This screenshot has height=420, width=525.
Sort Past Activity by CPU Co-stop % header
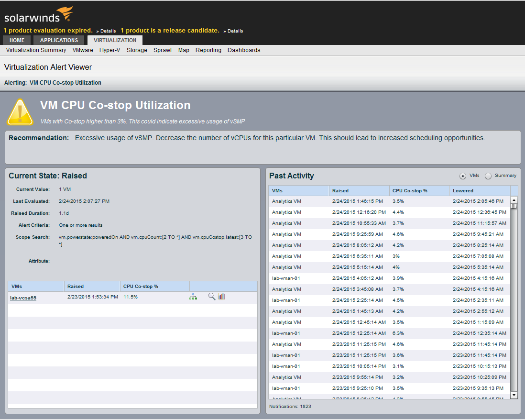point(419,190)
